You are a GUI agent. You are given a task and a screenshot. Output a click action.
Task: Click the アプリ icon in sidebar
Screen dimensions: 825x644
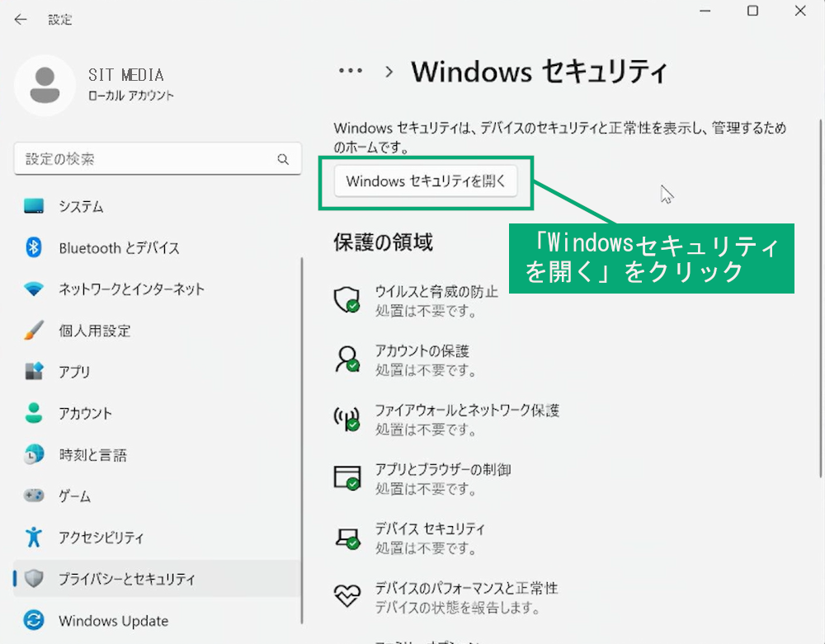point(34,371)
